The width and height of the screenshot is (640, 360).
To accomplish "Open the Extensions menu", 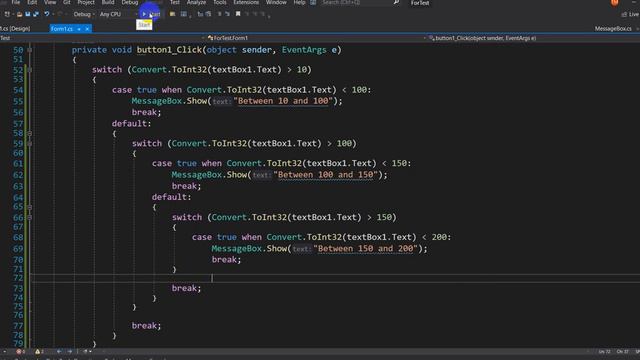I will pos(246,2).
